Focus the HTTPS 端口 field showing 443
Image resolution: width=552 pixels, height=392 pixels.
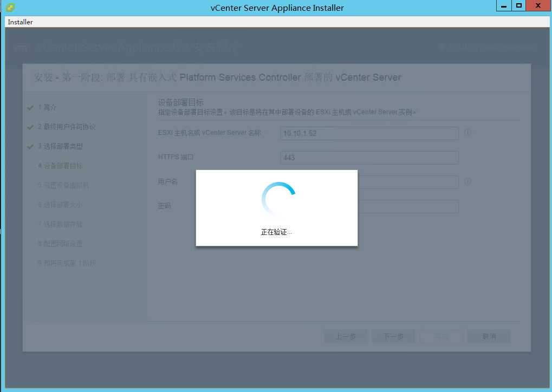click(369, 158)
